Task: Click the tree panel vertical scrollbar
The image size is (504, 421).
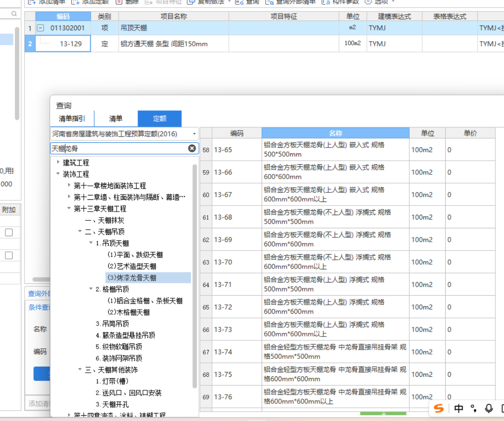Action: (195, 276)
